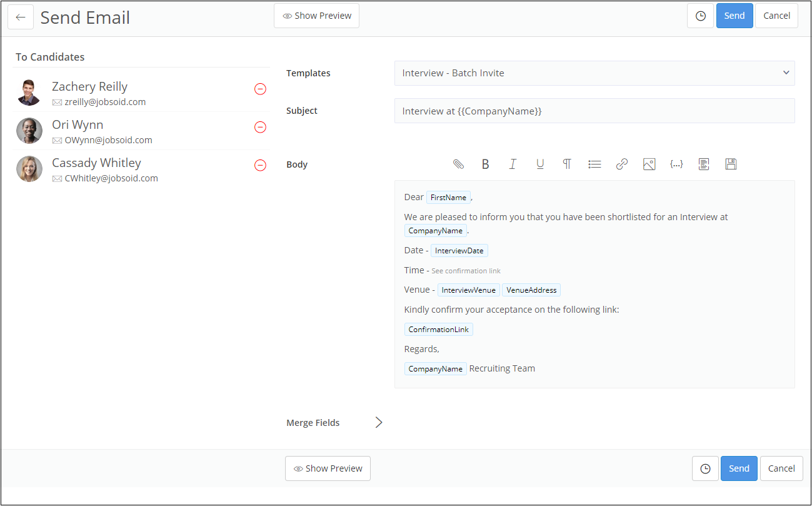Go back using the arrow button

(x=21, y=18)
